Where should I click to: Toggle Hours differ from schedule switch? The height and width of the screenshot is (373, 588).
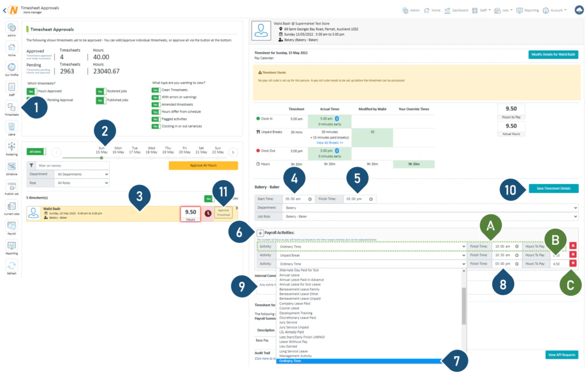coord(156,112)
